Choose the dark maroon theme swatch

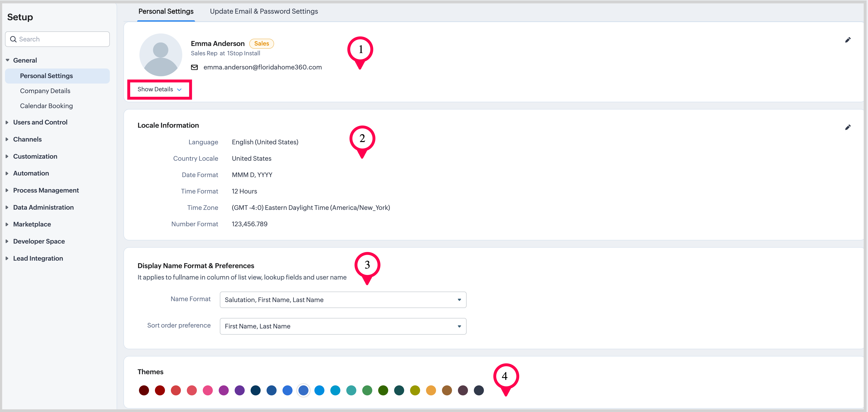pyautogui.click(x=144, y=390)
